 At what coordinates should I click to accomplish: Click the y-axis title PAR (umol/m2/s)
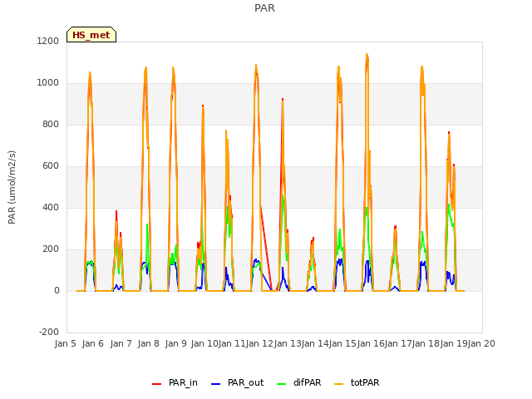point(12,187)
